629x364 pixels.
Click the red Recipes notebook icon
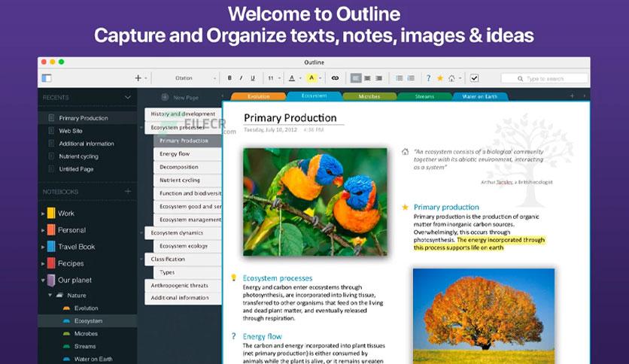[51, 263]
